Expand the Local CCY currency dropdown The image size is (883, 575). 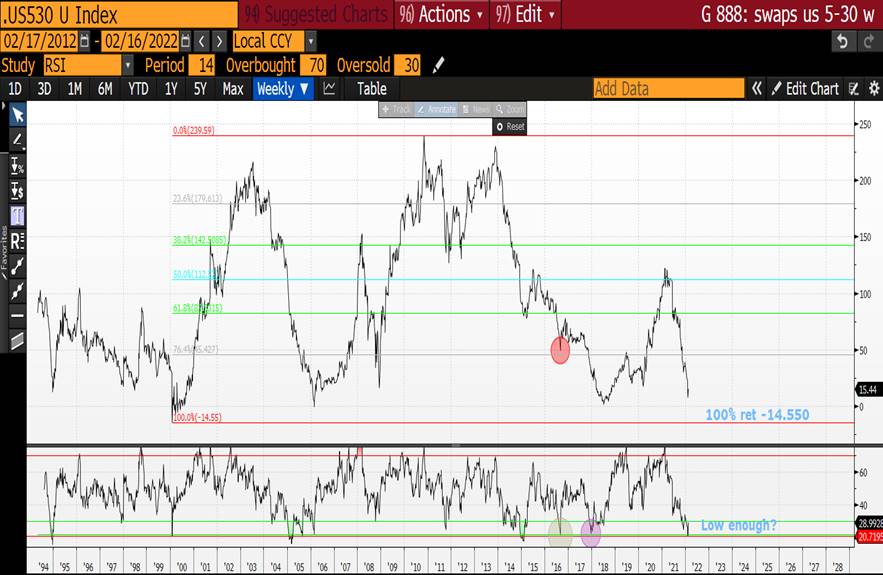[x=311, y=41]
